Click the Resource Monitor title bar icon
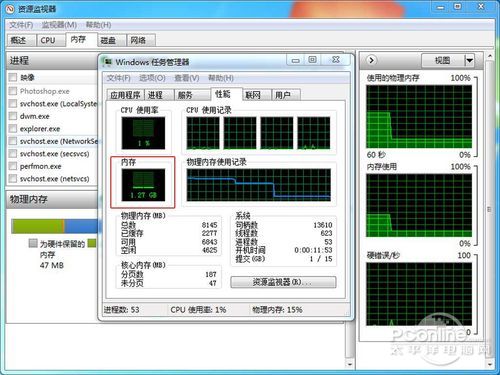The image size is (500, 375). tap(10, 8)
